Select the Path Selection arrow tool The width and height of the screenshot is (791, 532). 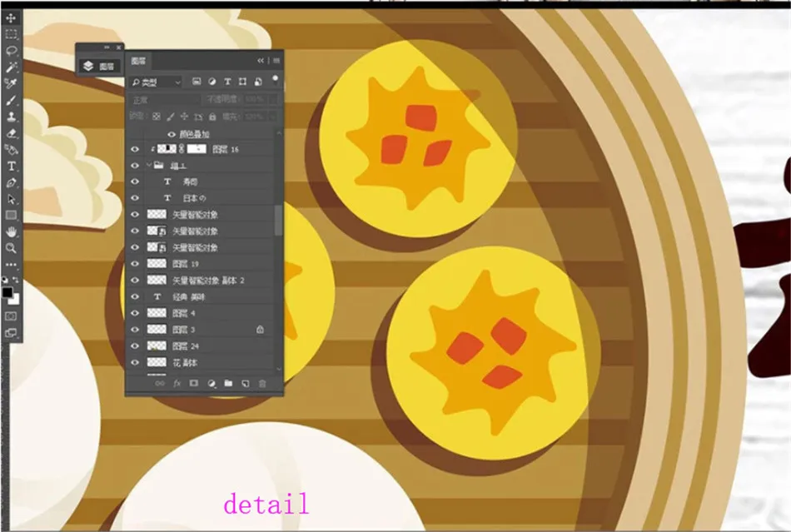click(x=11, y=199)
